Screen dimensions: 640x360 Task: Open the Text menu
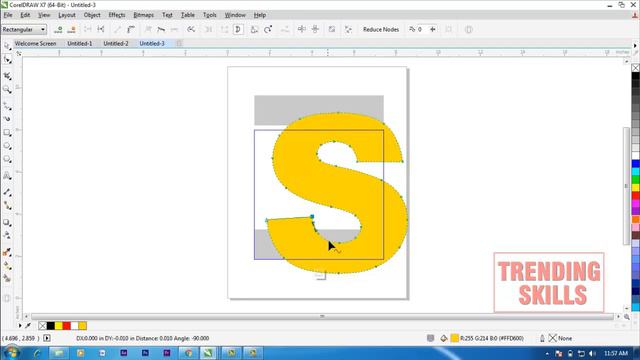(x=167, y=15)
